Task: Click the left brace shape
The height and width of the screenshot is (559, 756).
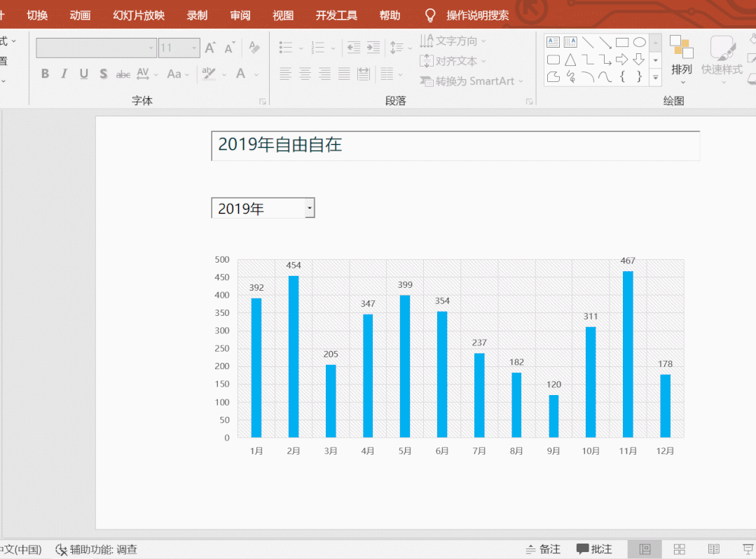Action: 622,77
